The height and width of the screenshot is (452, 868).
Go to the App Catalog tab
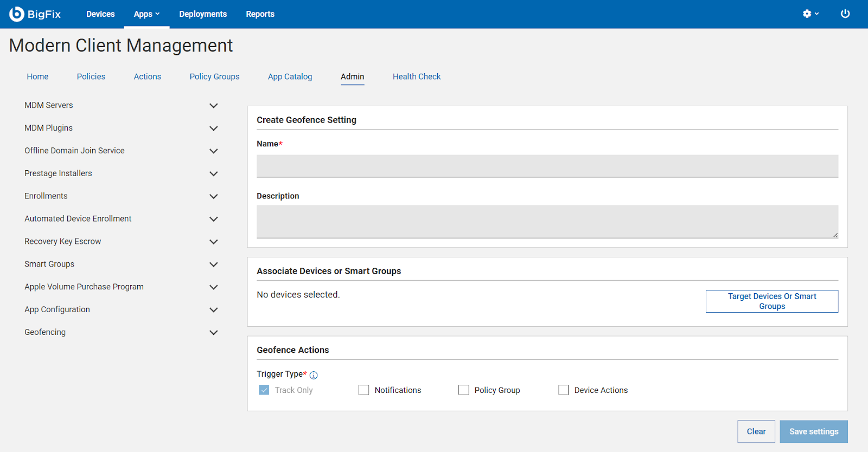tap(290, 77)
